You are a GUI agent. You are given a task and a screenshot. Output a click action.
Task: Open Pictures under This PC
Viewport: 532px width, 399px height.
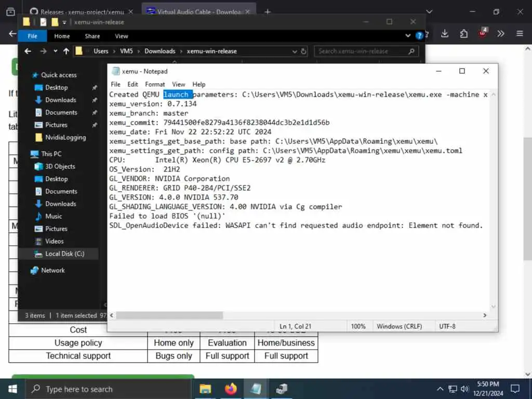pyautogui.click(x=56, y=229)
